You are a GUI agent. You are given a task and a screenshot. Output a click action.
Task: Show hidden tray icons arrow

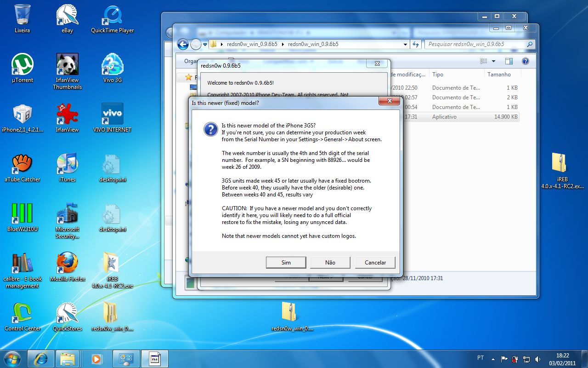pos(493,359)
